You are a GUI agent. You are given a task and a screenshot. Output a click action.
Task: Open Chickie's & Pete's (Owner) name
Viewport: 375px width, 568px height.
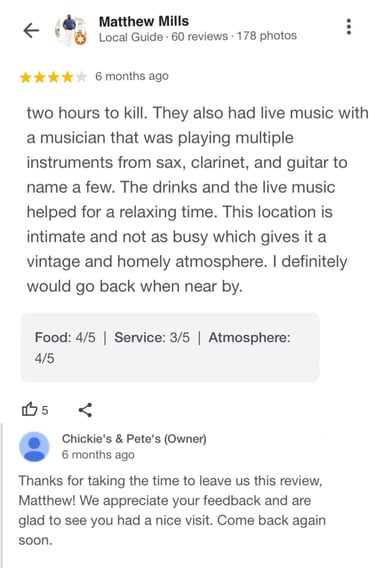pyautogui.click(x=134, y=439)
